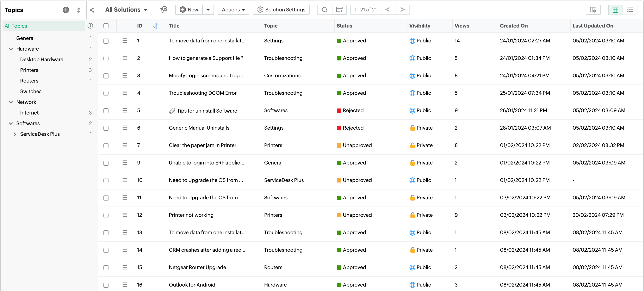
Task: Open the Actions menu
Action: click(233, 10)
